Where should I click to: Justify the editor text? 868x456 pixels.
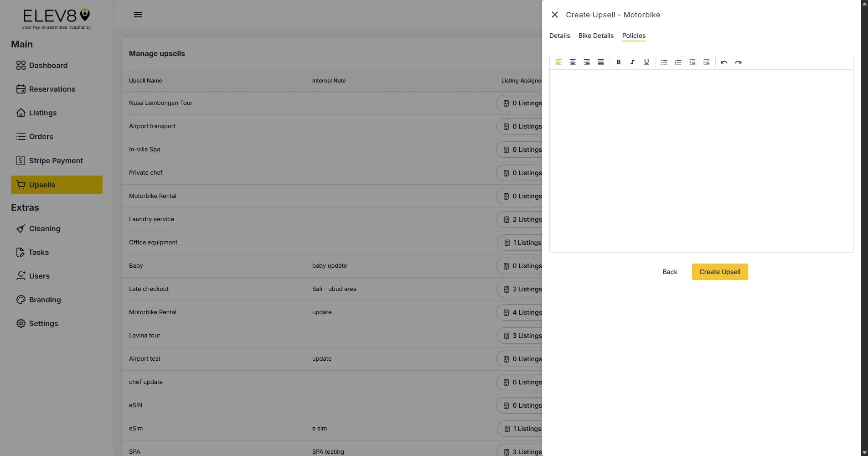click(x=600, y=62)
